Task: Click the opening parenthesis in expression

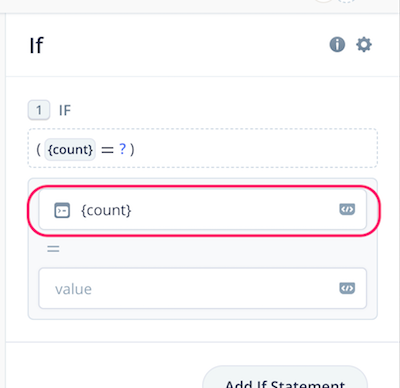Action: coord(39,149)
